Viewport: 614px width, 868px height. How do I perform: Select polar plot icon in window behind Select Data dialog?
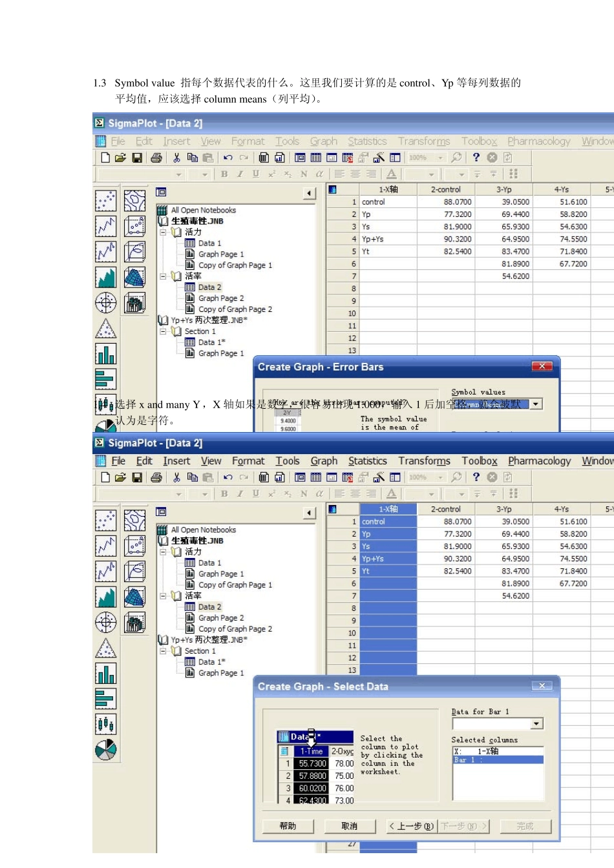point(105,623)
